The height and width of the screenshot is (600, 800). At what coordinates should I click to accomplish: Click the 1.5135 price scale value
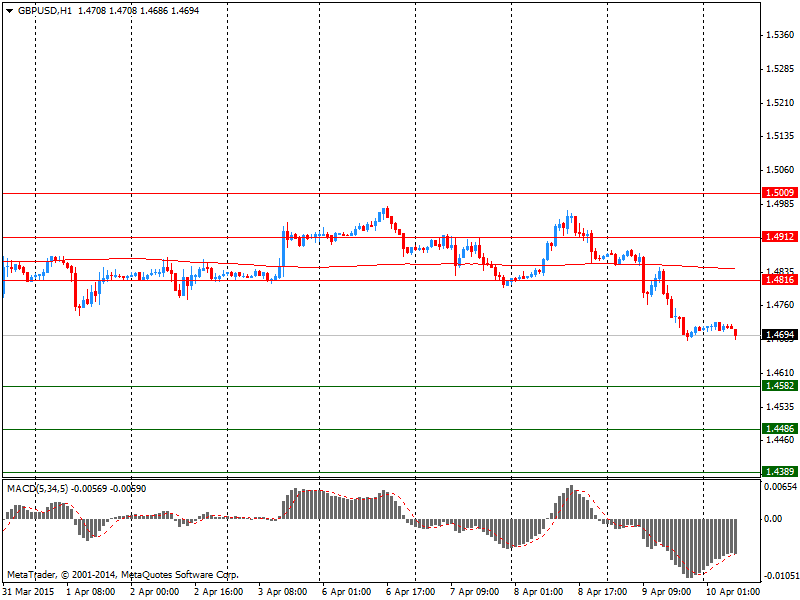[x=780, y=136]
